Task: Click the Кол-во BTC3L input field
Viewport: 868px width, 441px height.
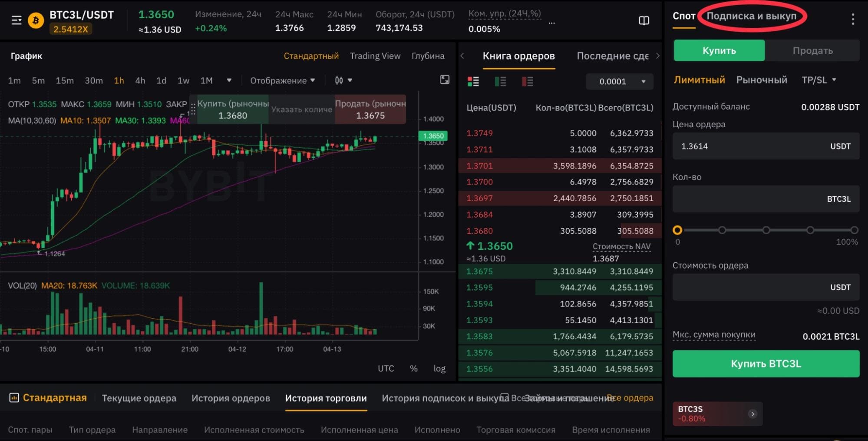Action: point(766,199)
